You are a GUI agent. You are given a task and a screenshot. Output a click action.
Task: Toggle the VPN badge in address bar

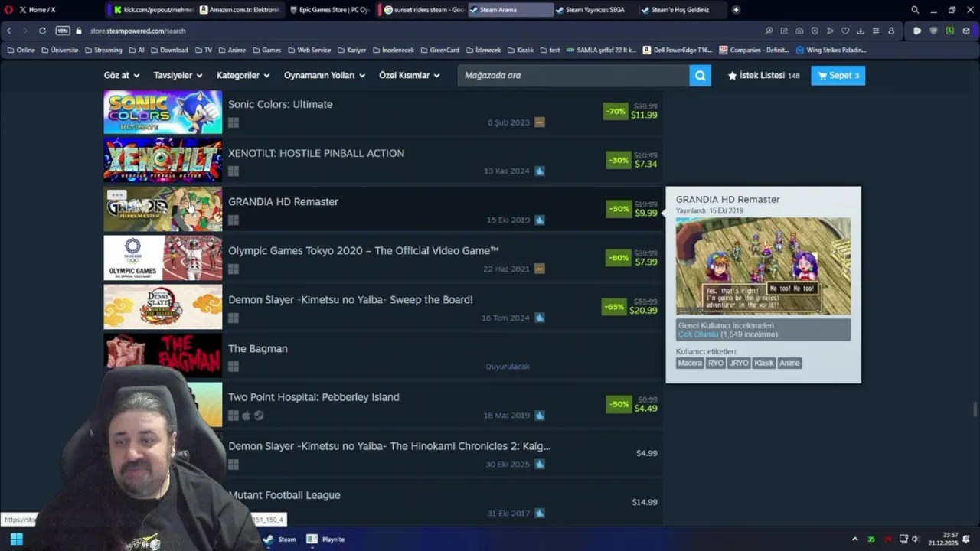(63, 31)
